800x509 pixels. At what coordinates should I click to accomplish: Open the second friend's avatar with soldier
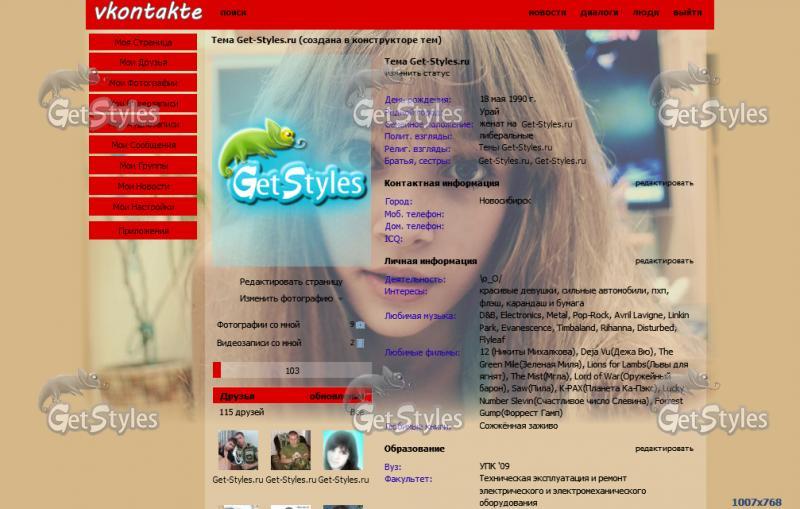point(291,451)
